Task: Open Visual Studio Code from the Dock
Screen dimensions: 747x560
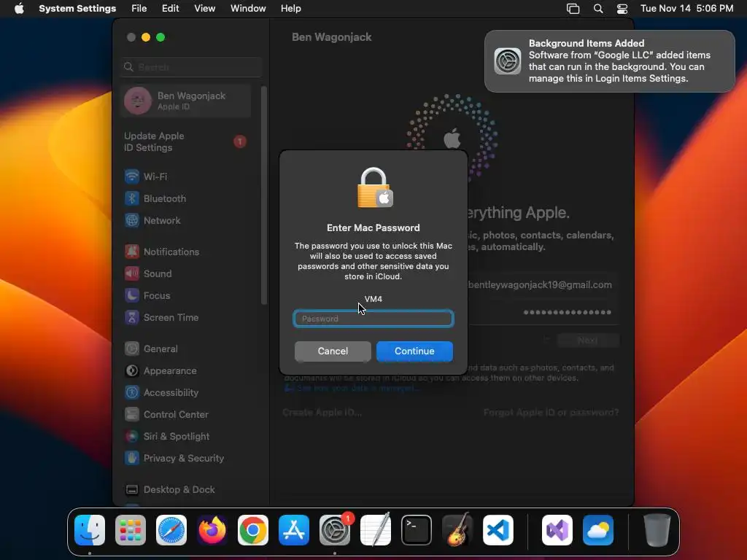Action: (x=498, y=530)
